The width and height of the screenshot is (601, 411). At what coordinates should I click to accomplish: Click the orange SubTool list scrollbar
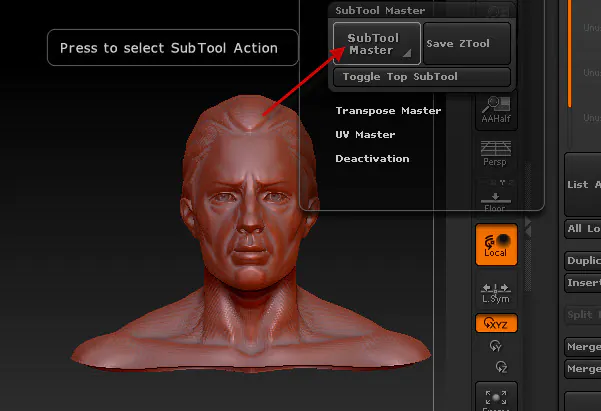[570, 54]
